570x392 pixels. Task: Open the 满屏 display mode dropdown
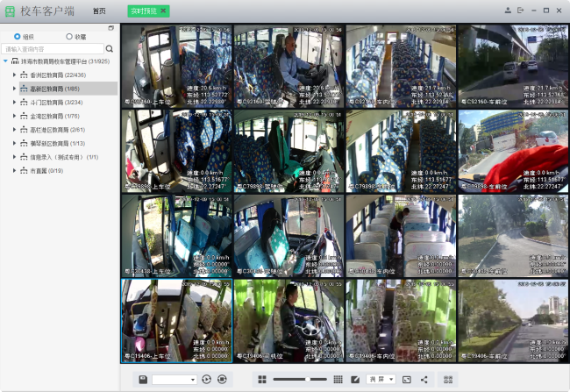point(381,379)
